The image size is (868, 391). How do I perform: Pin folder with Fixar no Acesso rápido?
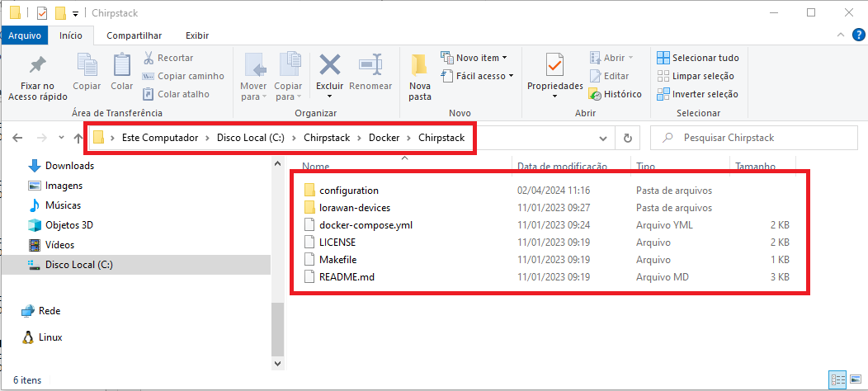tap(38, 78)
